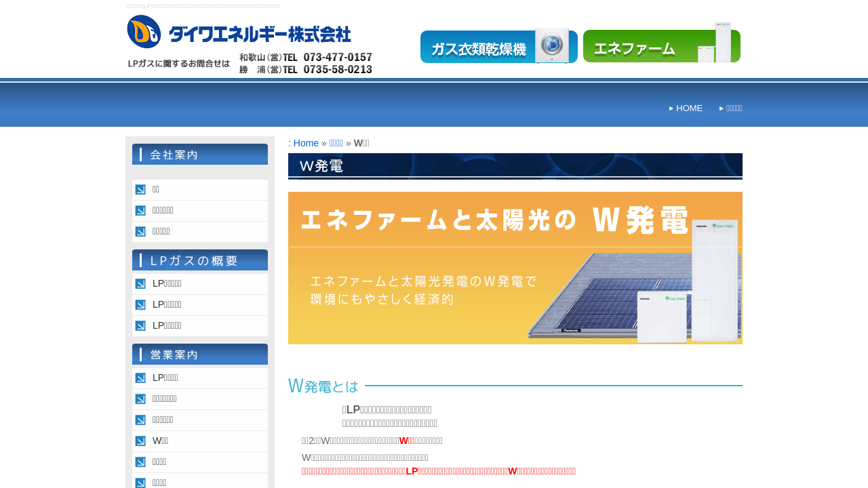Select the nav item right of HOME
868x488 pixels.
pyautogui.click(x=734, y=108)
